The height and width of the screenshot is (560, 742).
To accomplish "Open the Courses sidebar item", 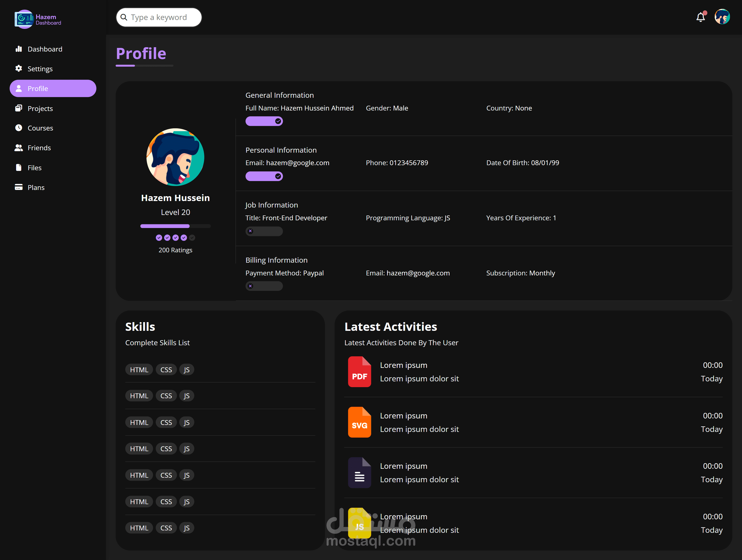I will 40,128.
